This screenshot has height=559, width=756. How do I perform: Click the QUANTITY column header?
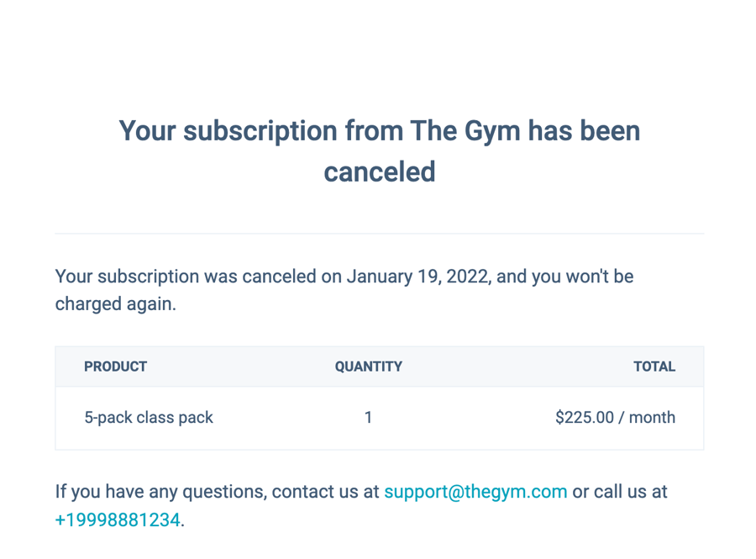368,367
